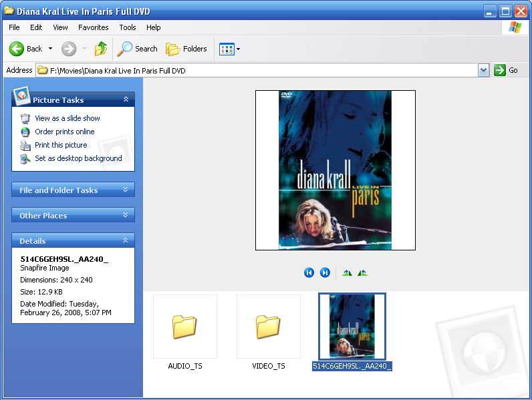Click Set as desktop background

pos(78,158)
